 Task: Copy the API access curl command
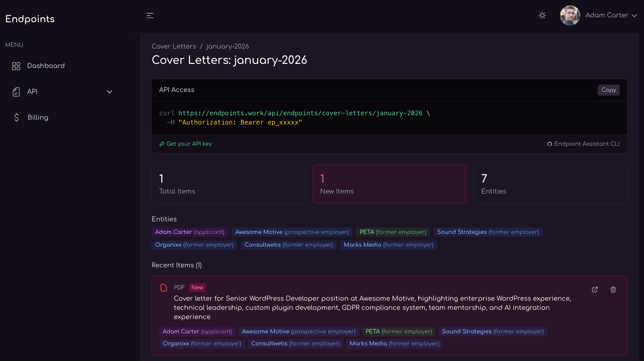pos(609,90)
